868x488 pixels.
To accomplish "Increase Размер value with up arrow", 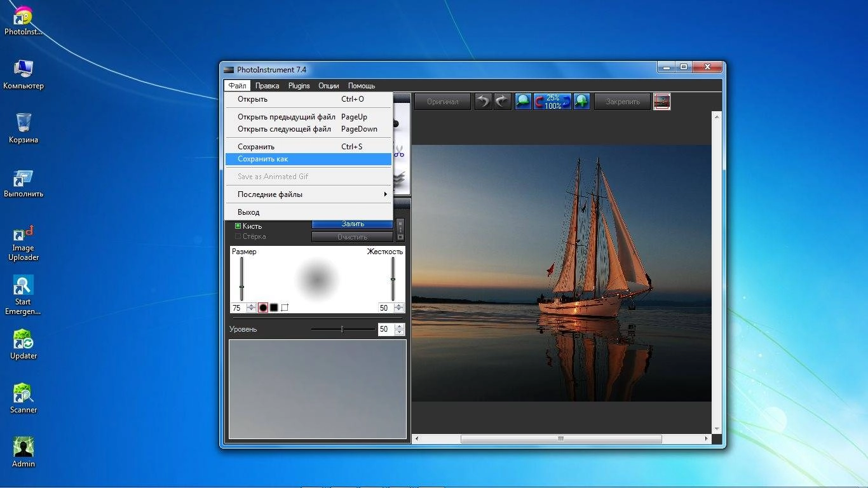I will pyautogui.click(x=252, y=305).
